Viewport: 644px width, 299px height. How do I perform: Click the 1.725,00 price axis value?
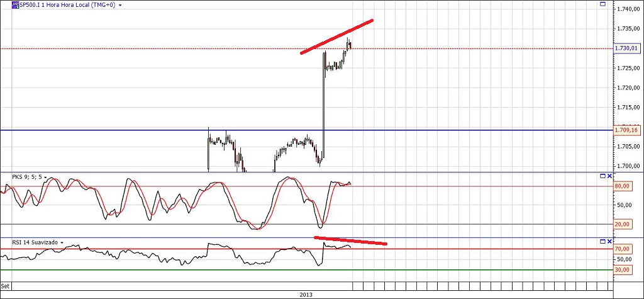(x=628, y=68)
